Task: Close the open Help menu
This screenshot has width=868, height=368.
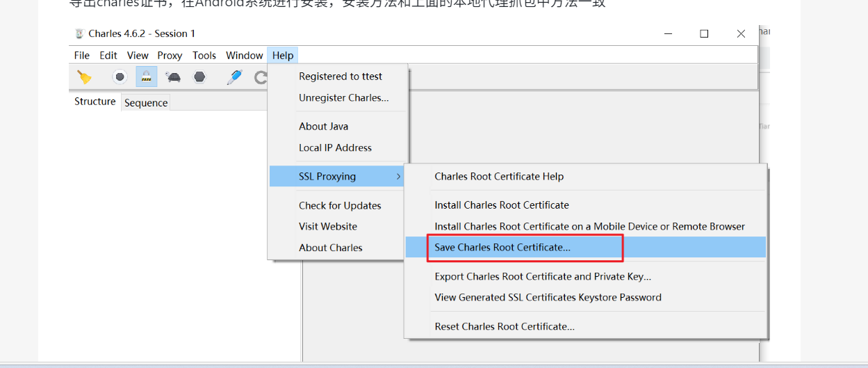Action: (x=283, y=56)
